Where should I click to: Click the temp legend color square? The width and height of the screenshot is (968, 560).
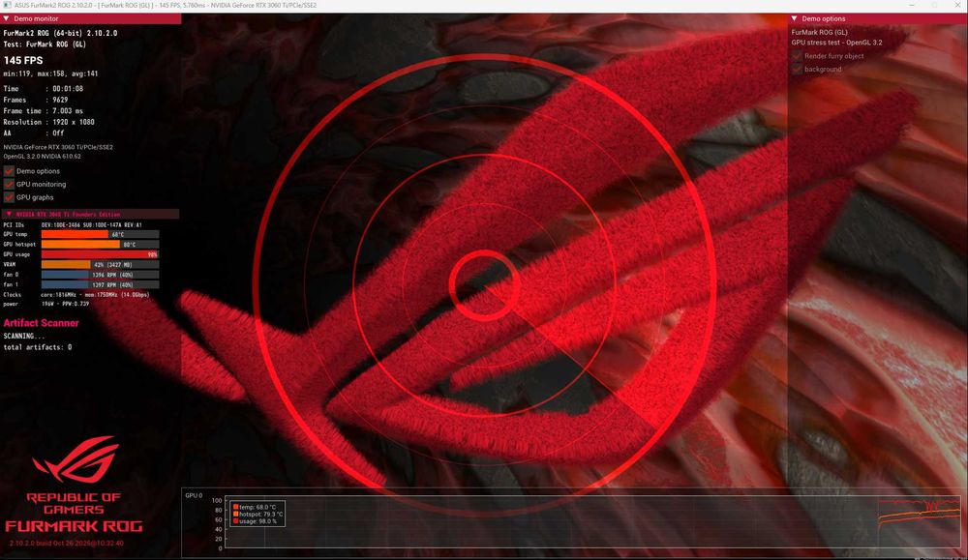coord(236,507)
